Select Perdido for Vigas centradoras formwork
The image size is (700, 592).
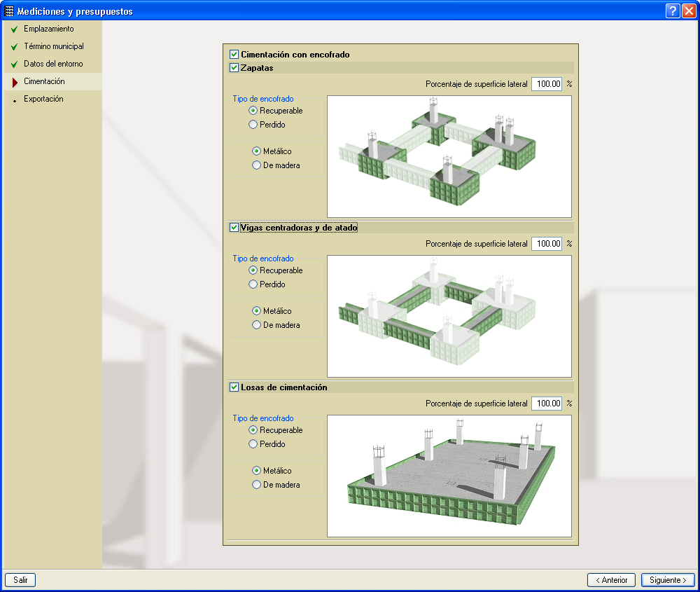253,284
